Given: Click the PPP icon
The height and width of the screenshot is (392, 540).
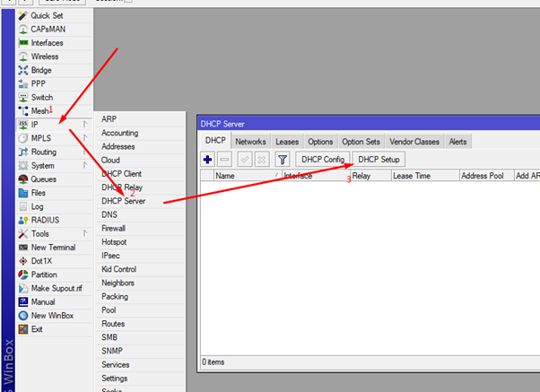Looking at the screenshot, I should coord(23,83).
